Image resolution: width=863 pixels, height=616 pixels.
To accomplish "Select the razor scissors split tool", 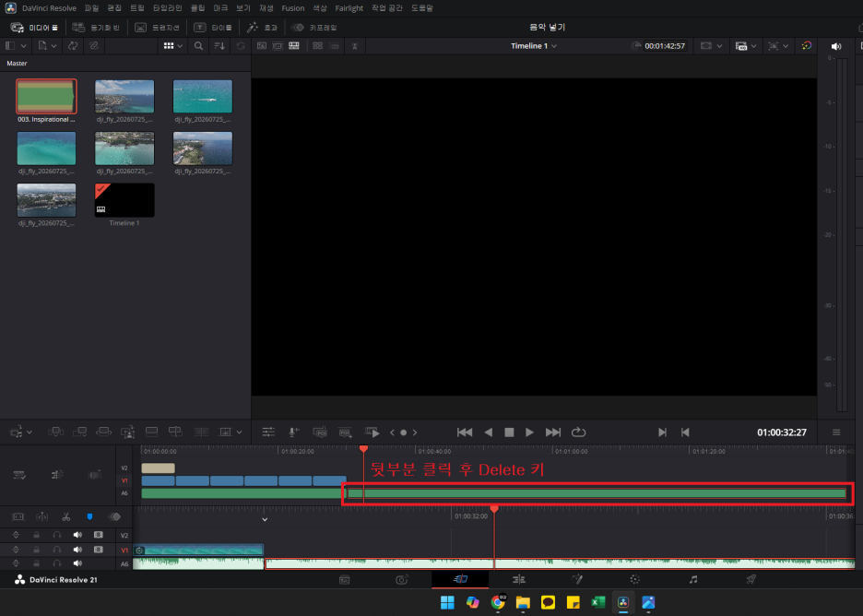I will (x=66, y=517).
